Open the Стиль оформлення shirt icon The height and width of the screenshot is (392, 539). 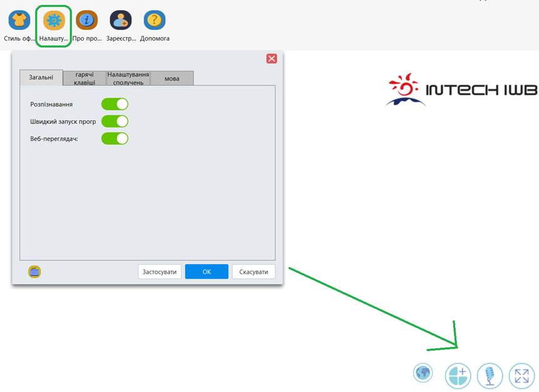[19, 21]
